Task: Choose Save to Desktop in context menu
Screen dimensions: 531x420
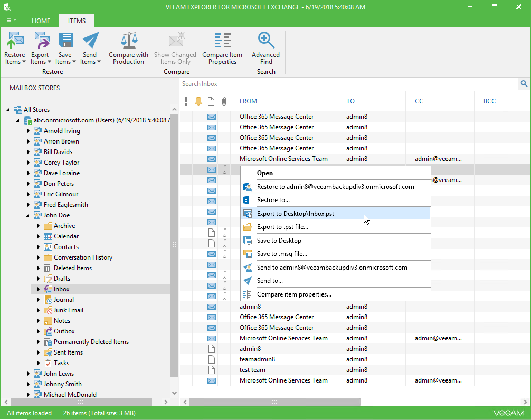Action: tap(336, 241)
